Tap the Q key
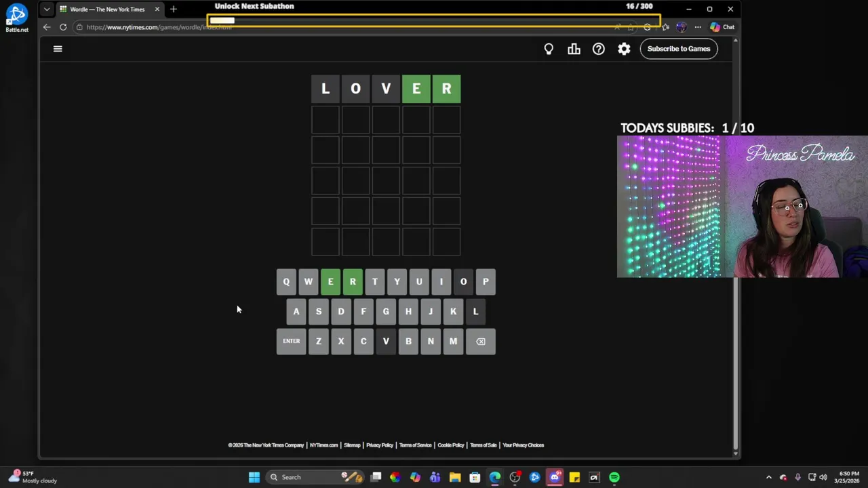The width and height of the screenshot is (868, 488). coord(286,282)
